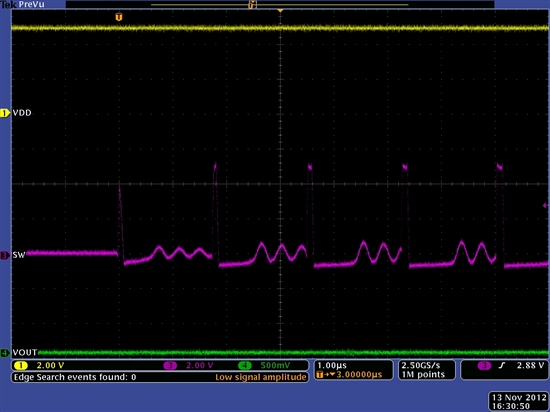Click the Edge Search events found message
This screenshot has height=412, width=550.
coord(75,377)
